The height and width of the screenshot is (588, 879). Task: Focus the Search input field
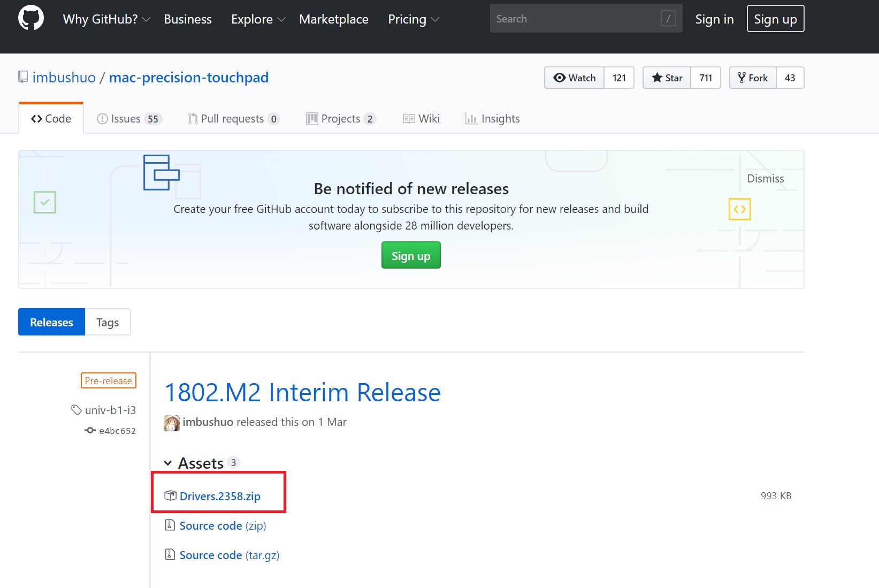pyautogui.click(x=586, y=19)
